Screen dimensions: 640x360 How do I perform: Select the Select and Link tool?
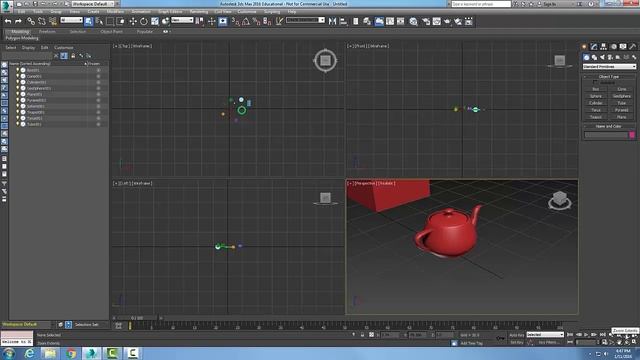[31, 21]
